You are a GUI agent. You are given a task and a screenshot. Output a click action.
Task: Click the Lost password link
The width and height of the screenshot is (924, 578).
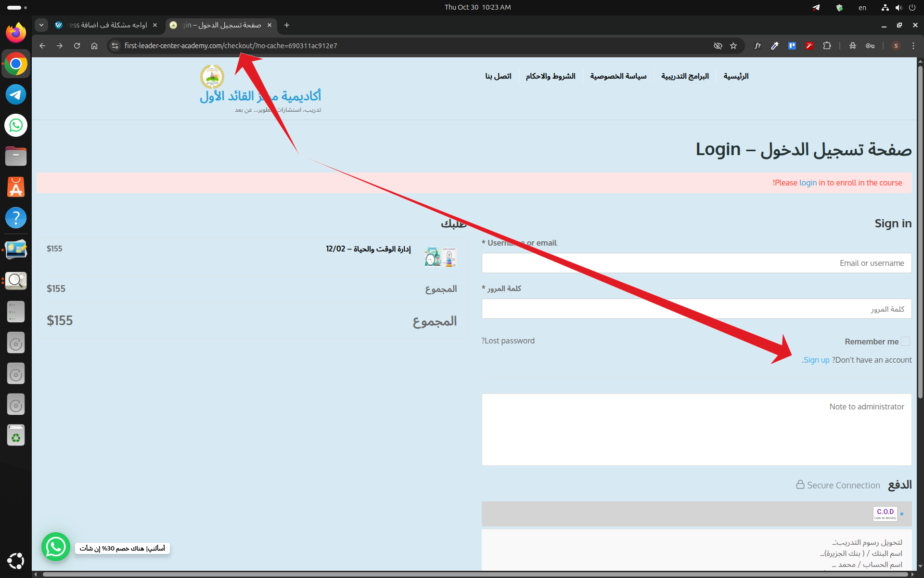click(509, 341)
